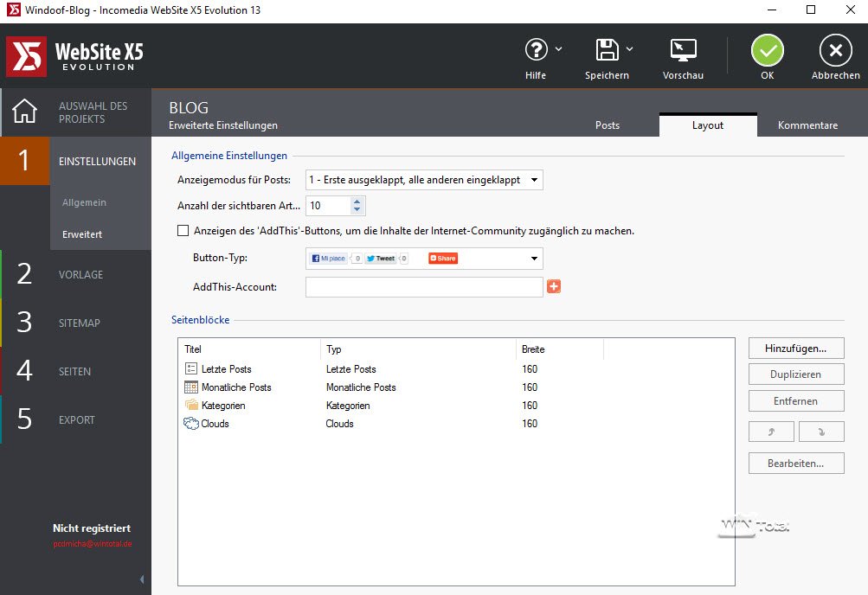This screenshot has height=595, width=868.
Task: Click orange plus icon beside AddThis-Account
Action: (554, 286)
